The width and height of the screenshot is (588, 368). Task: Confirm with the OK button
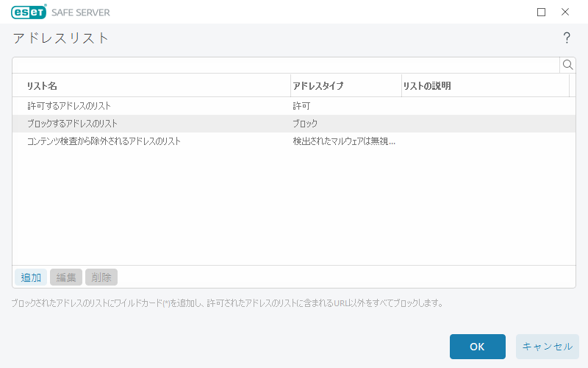477,347
